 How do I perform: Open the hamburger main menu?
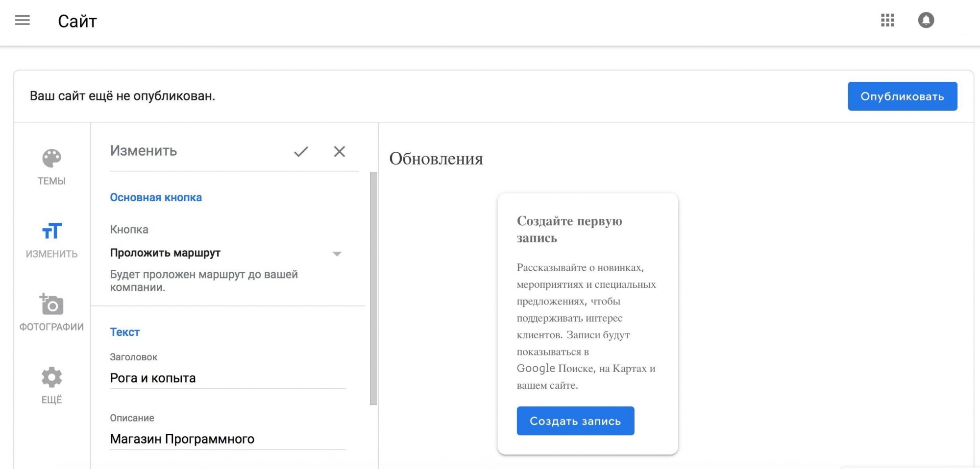[23, 20]
